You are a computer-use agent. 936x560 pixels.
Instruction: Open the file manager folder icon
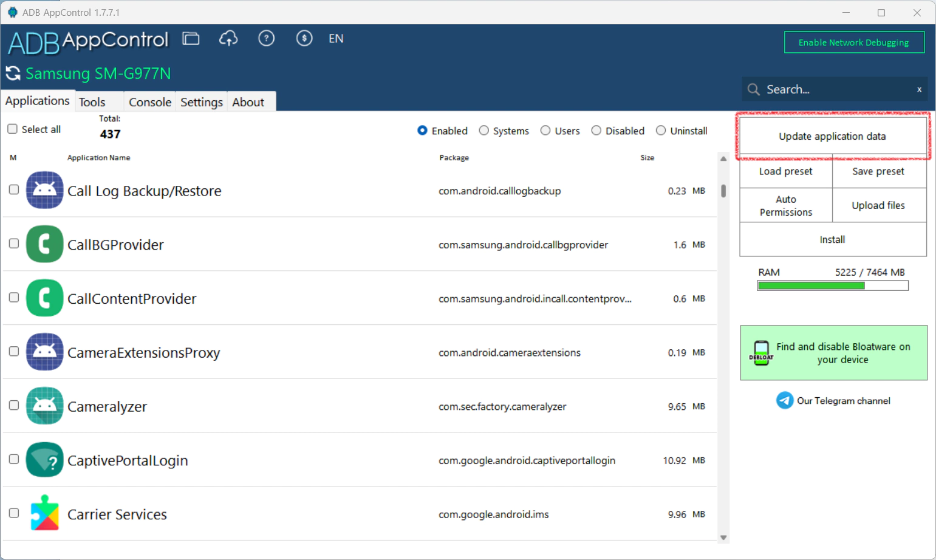coord(191,39)
